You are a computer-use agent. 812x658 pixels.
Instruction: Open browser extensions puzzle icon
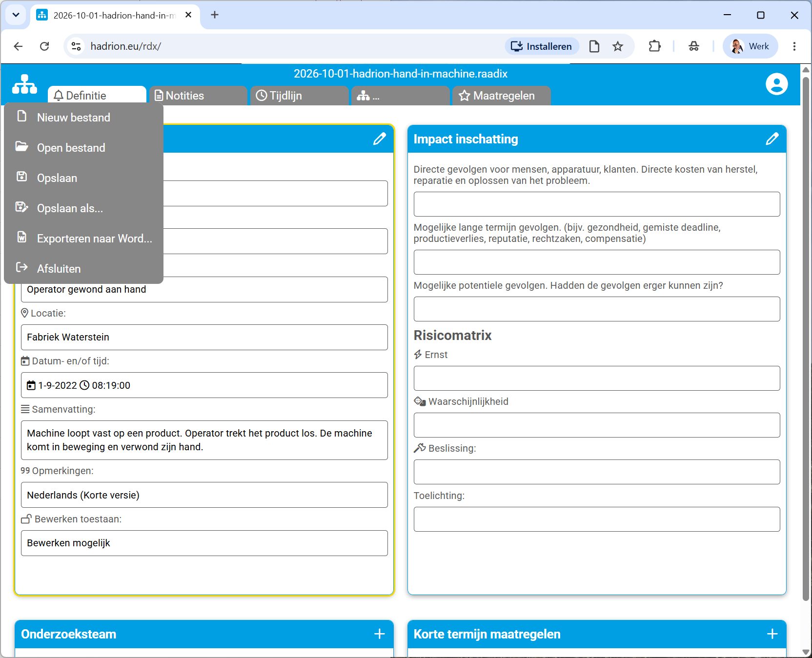654,46
